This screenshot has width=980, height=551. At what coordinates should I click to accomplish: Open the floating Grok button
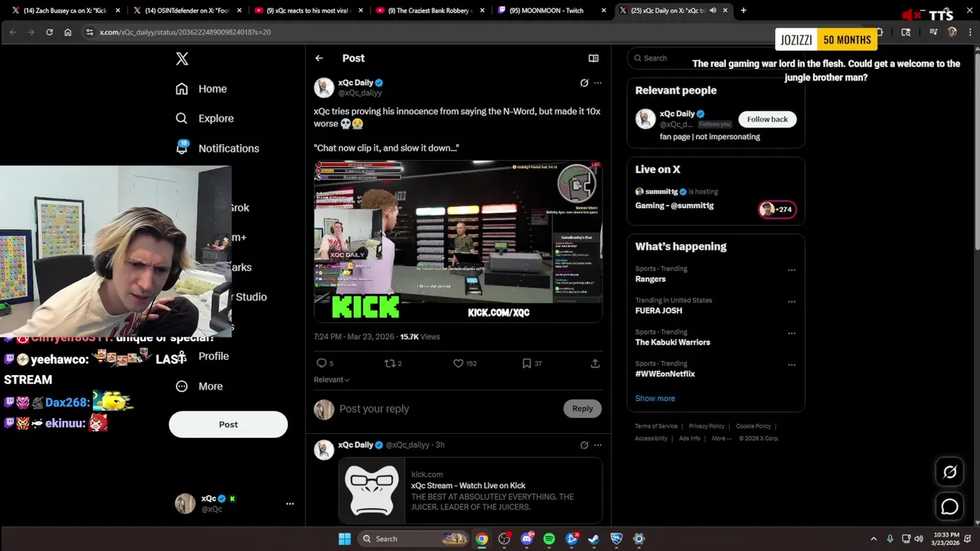pyautogui.click(x=949, y=472)
